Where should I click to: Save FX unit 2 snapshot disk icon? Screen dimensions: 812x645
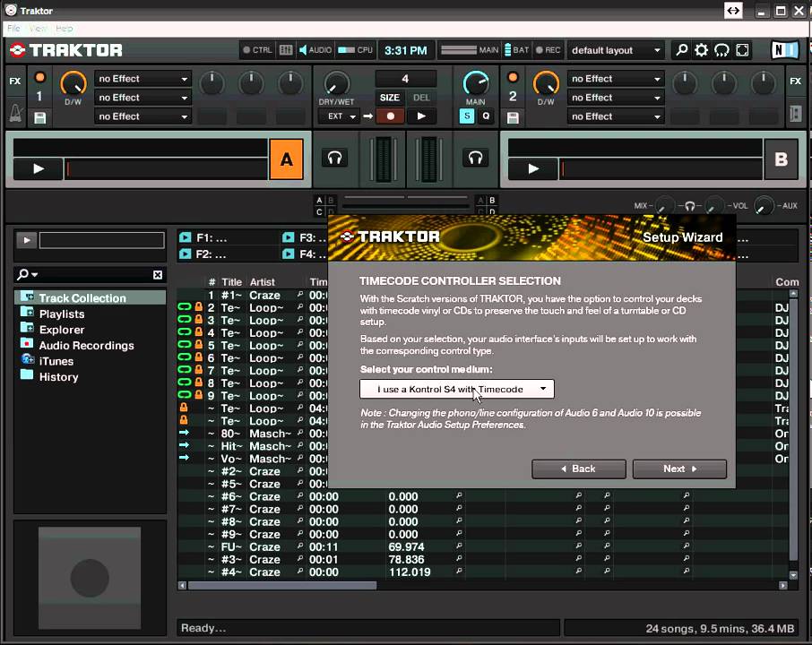(x=513, y=118)
